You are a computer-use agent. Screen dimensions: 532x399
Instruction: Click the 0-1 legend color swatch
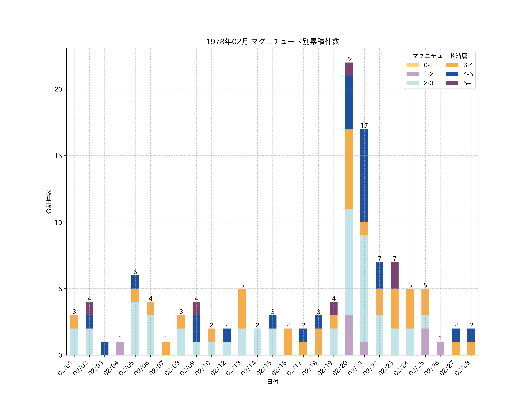(412, 65)
